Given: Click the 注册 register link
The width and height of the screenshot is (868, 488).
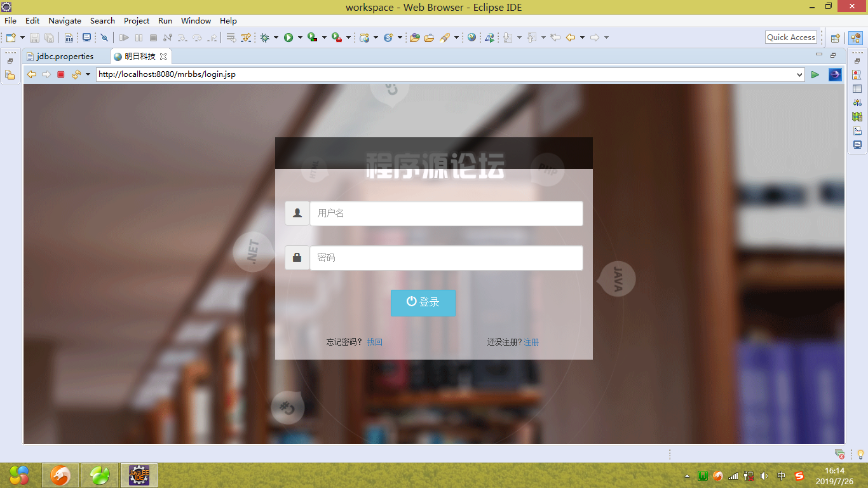Looking at the screenshot, I should pyautogui.click(x=531, y=342).
